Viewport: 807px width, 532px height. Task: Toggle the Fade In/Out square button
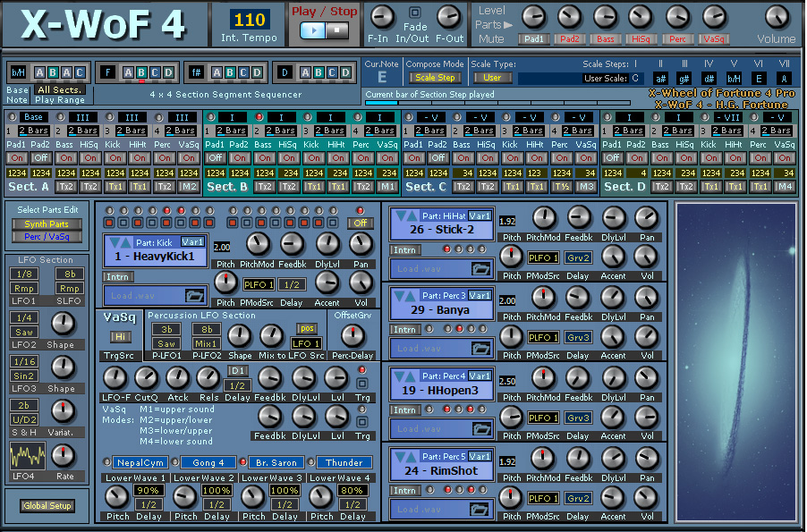click(414, 12)
